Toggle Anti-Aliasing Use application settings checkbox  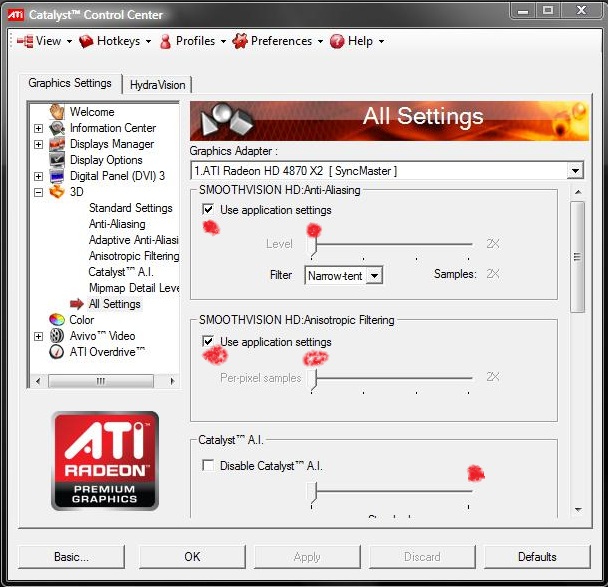point(208,210)
